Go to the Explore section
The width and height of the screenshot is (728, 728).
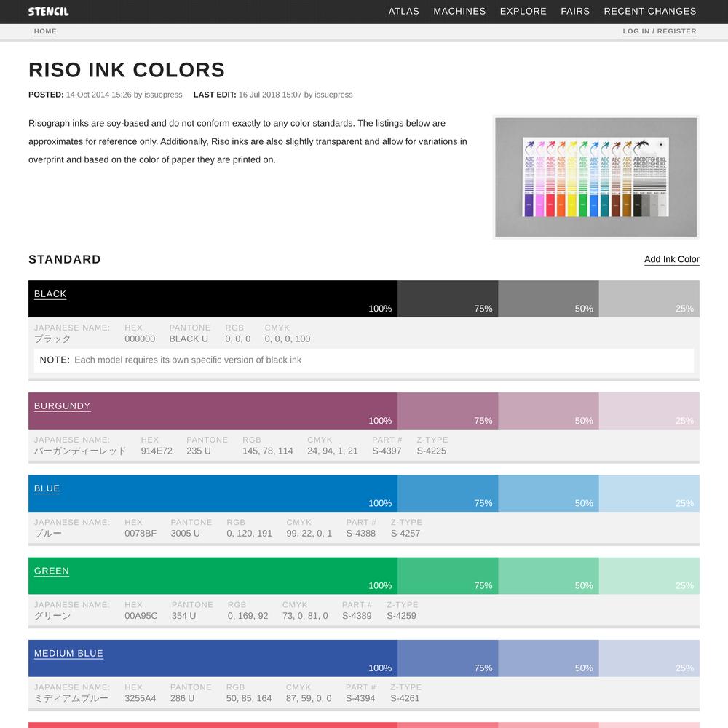point(523,11)
